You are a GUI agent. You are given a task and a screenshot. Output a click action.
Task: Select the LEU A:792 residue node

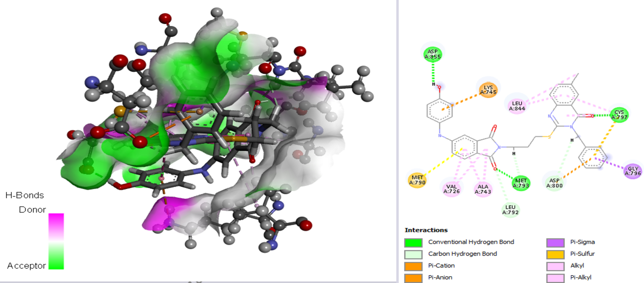pos(510,210)
